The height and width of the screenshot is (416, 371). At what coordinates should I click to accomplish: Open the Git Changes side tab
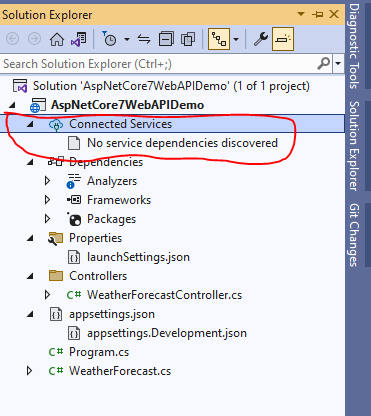click(x=354, y=235)
